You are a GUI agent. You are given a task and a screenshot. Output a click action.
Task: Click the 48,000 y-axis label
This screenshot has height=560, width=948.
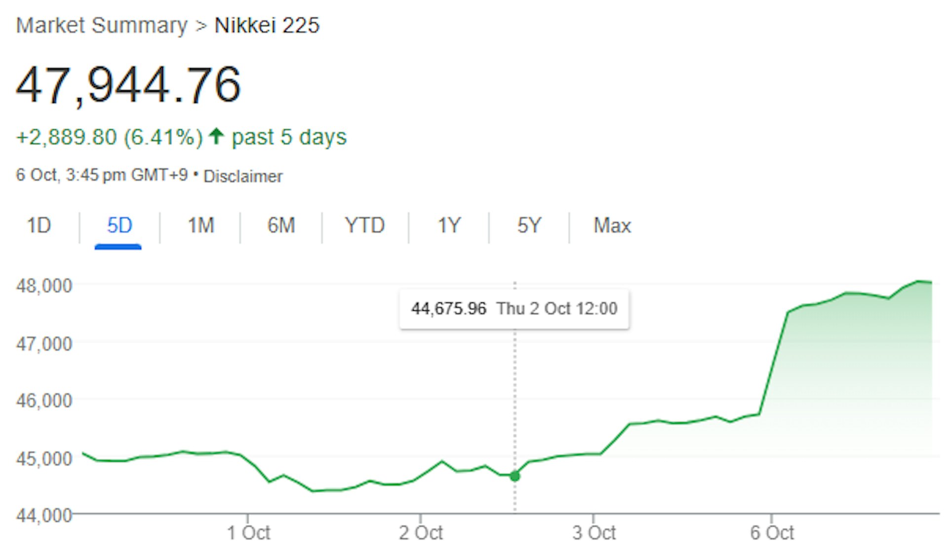[x=44, y=286]
